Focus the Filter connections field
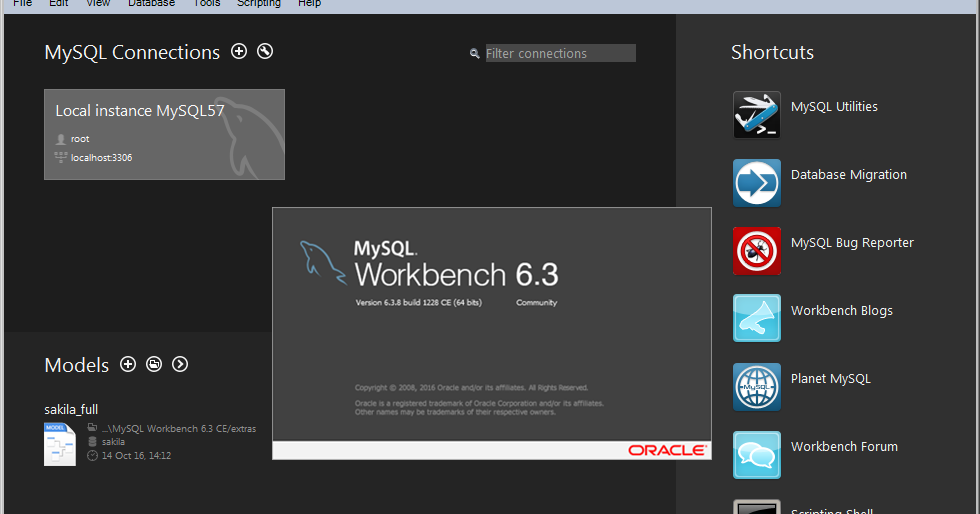 coord(561,53)
